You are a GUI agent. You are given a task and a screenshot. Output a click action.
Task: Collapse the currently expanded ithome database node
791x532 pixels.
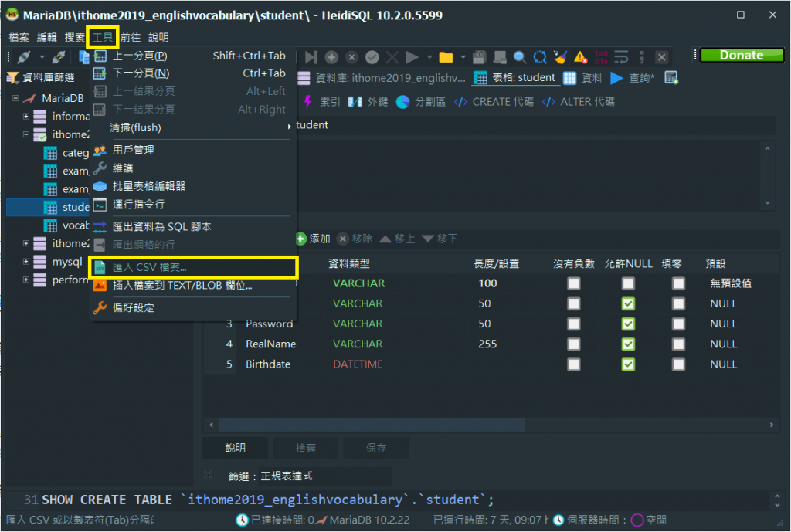[x=25, y=134]
